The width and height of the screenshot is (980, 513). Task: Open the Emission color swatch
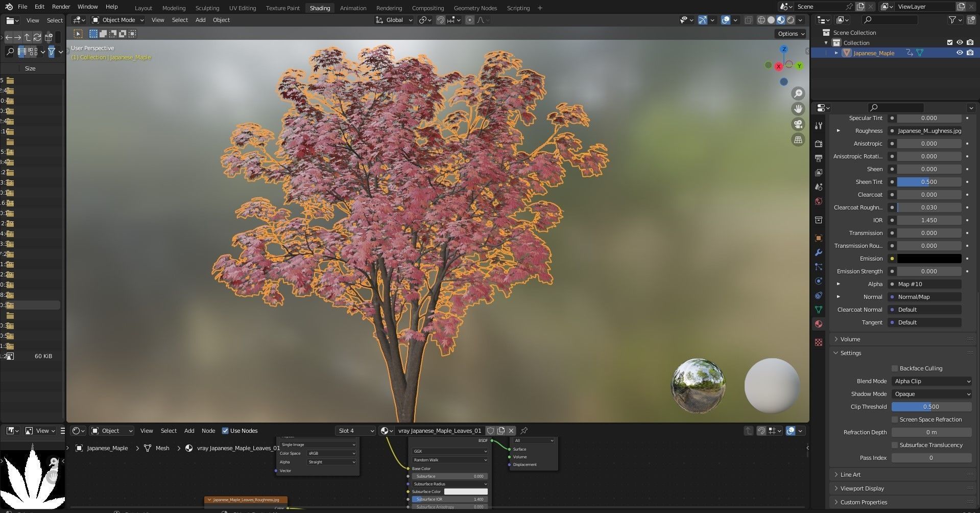tap(929, 259)
